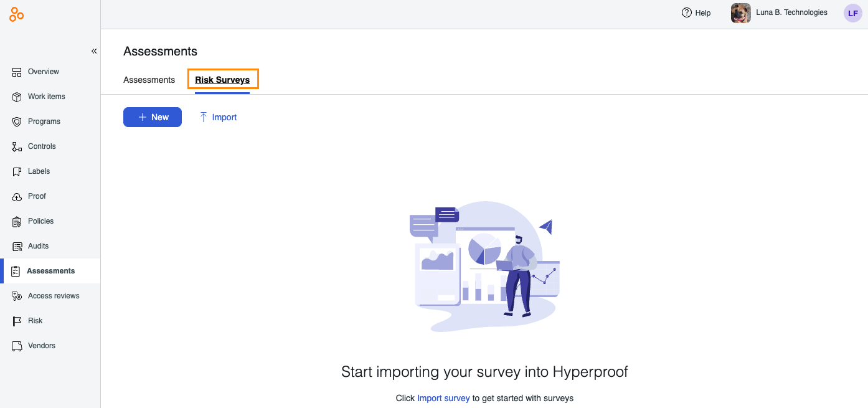Click the Audits sidebar icon
Viewport: 868px width, 408px height.
(17, 245)
